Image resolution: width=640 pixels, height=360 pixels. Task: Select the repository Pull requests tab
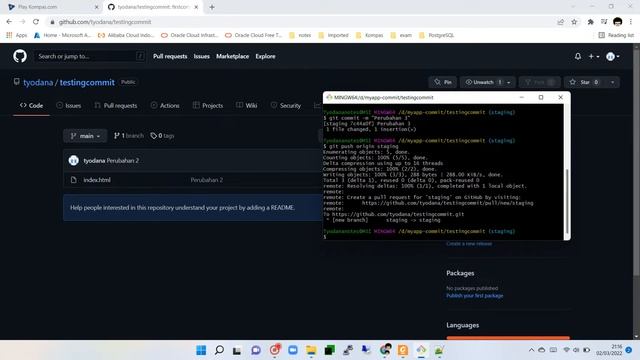pyautogui.click(x=116, y=105)
